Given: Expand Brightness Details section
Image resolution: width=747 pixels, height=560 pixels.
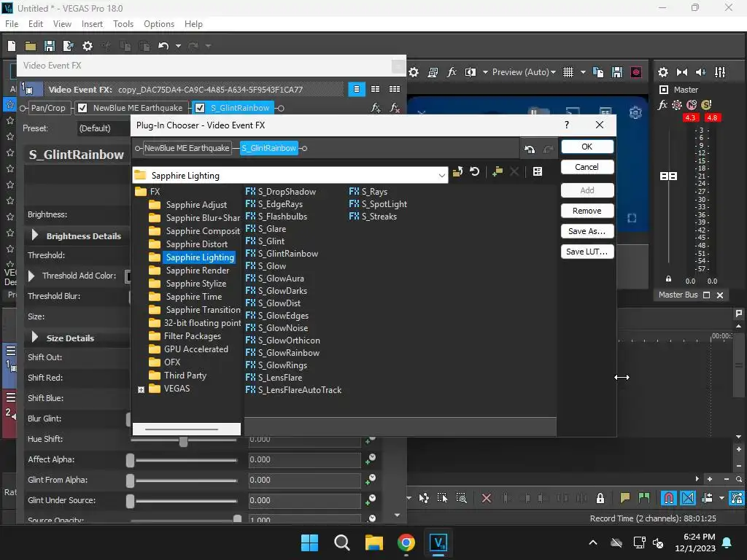Looking at the screenshot, I should [x=35, y=236].
